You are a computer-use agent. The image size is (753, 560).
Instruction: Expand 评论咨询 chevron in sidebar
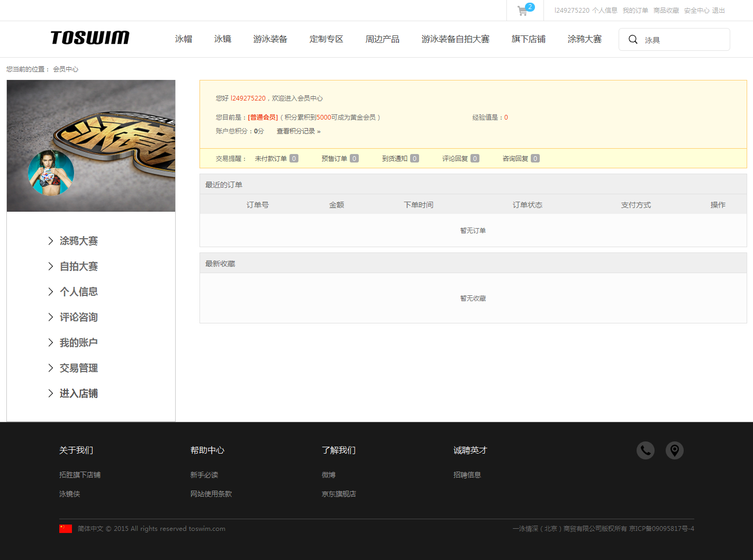(51, 317)
